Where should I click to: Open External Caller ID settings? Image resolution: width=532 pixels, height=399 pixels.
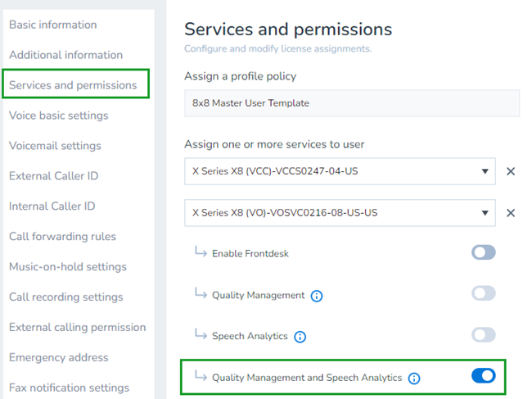[54, 176]
